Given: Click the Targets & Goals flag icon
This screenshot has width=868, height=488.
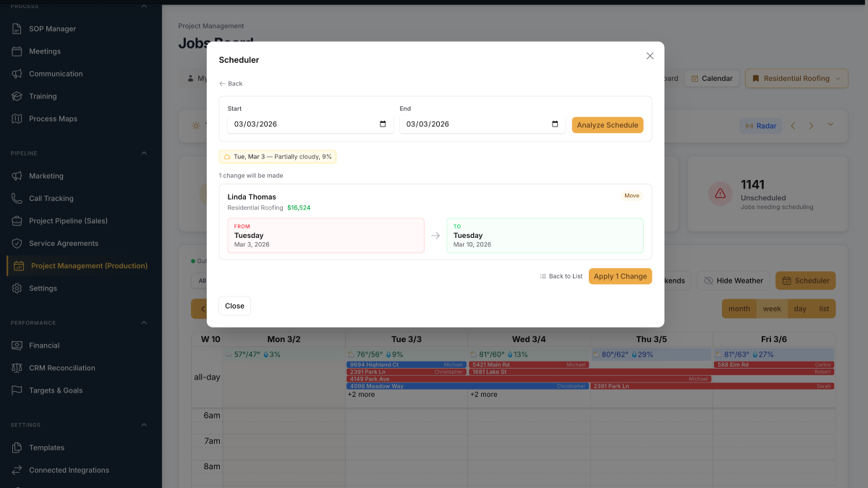Looking at the screenshot, I should pos(17,390).
